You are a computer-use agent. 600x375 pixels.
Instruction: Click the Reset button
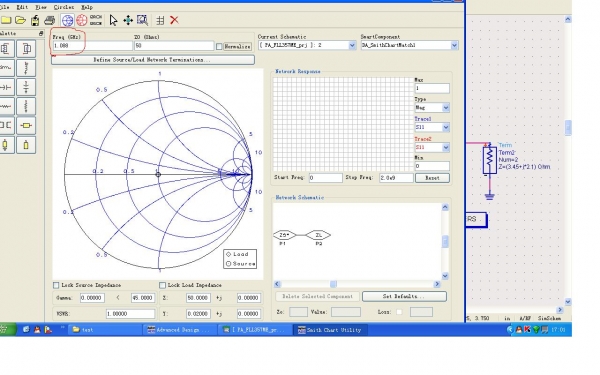click(x=432, y=178)
